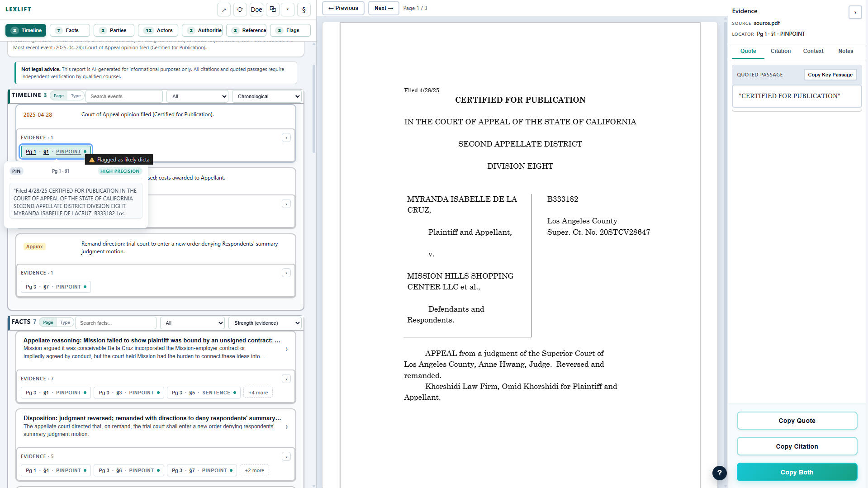The image size is (868, 488).
Task: Switch to the Citation tab
Action: tap(780, 51)
